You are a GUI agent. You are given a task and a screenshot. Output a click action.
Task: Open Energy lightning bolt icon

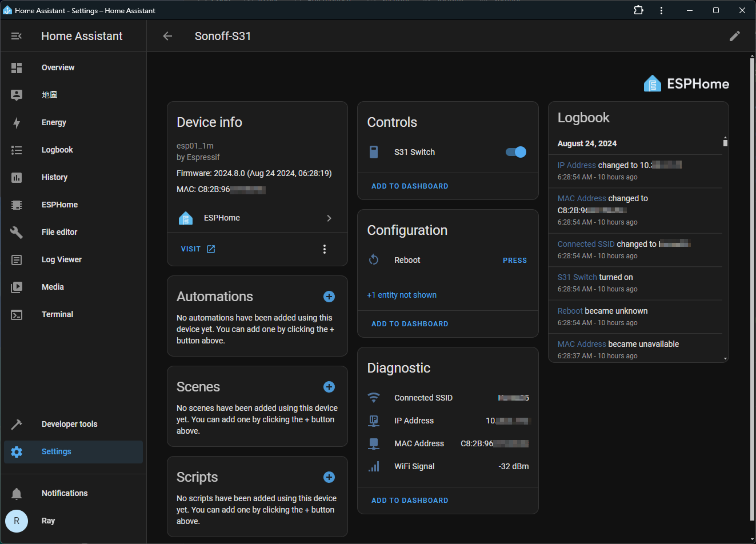click(17, 122)
